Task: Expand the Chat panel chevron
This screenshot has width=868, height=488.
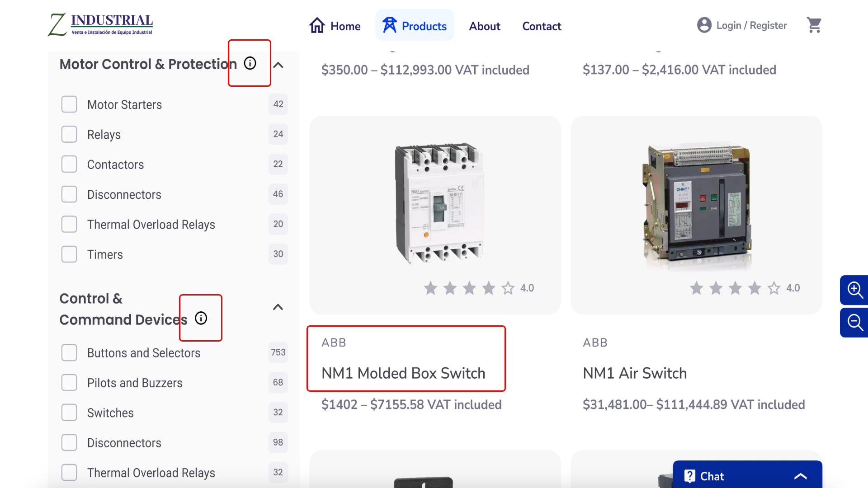Action: [x=800, y=476]
